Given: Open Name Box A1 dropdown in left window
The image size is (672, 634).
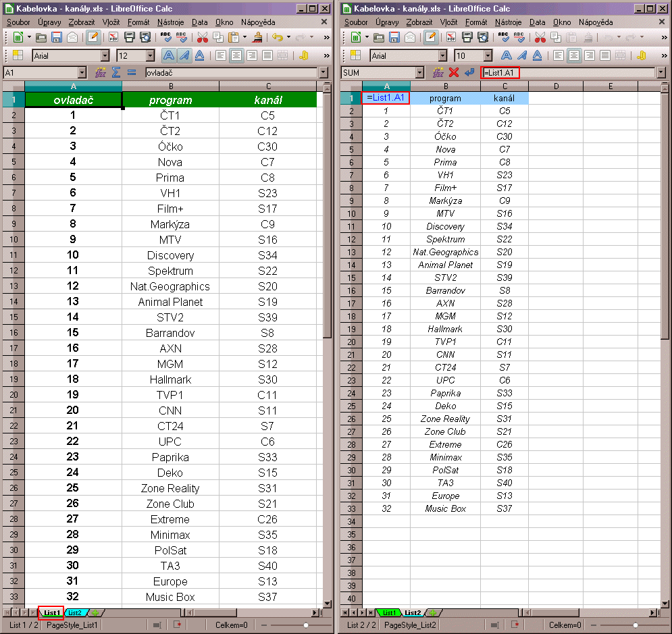Looking at the screenshot, I should pyautogui.click(x=82, y=73).
